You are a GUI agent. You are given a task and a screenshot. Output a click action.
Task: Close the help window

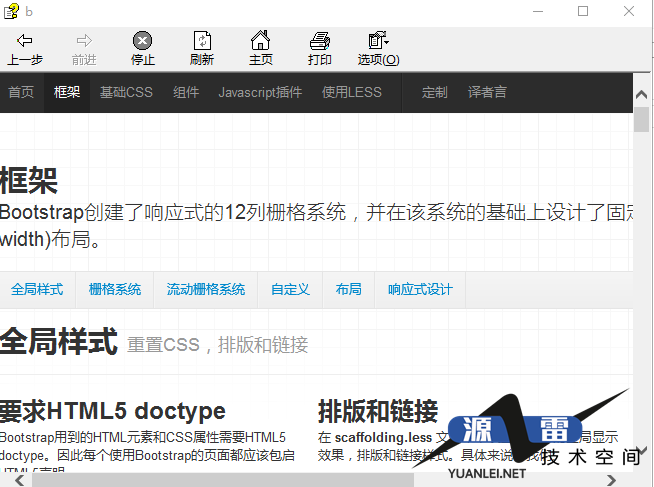(x=629, y=11)
